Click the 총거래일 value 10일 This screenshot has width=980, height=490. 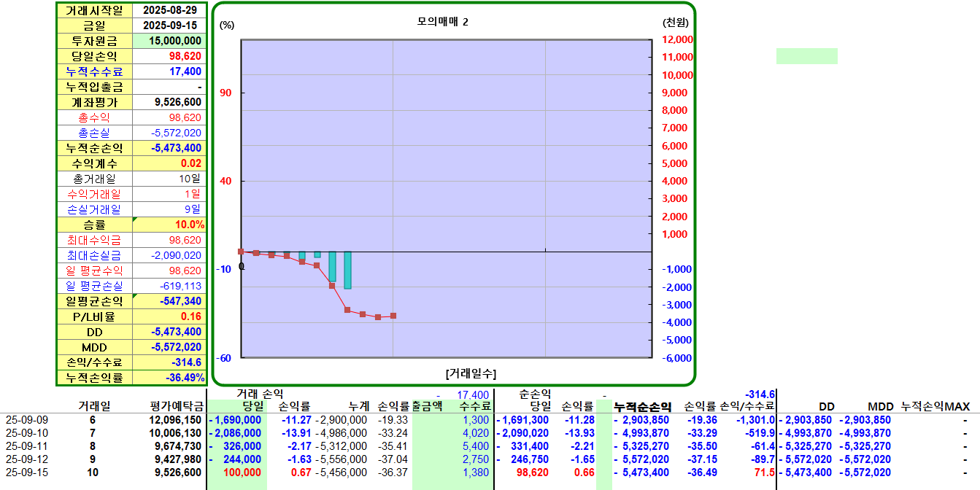169,179
